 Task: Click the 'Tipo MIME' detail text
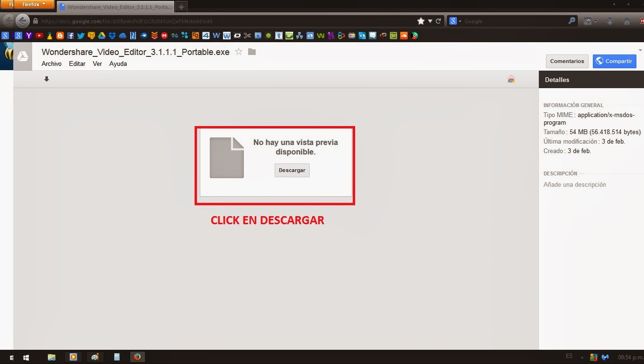pyautogui.click(x=589, y=119)
